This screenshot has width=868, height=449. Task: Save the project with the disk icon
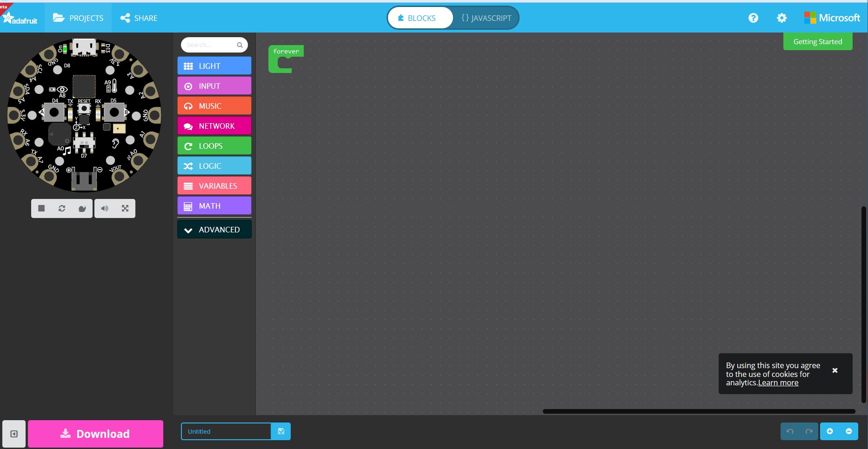coord(280,431)
